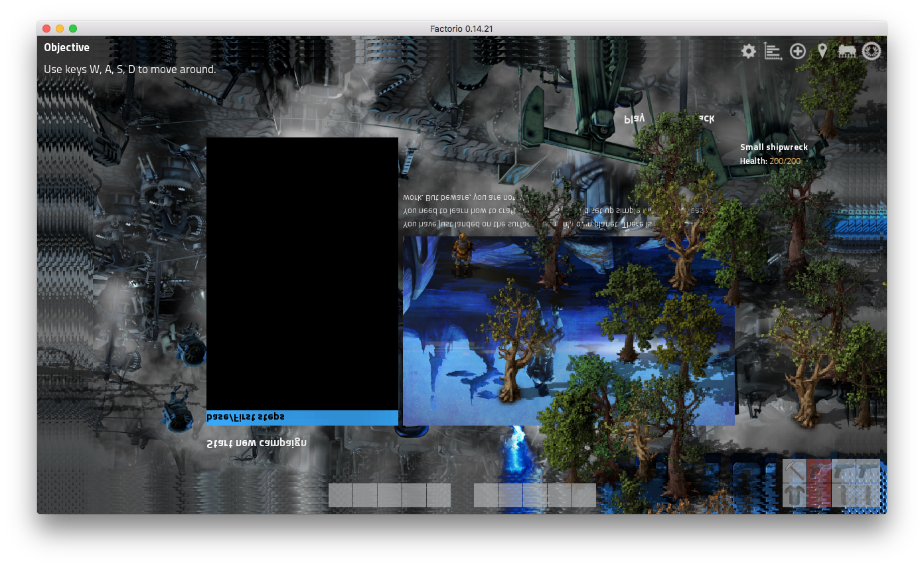Click the campaign preview image with the engineer

(x=569, y=331)
